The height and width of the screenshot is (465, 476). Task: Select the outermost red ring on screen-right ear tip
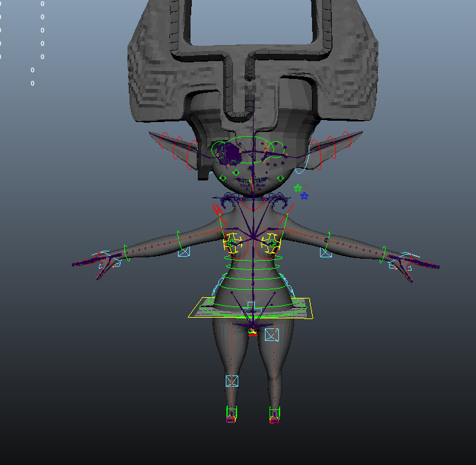[346, 139]
